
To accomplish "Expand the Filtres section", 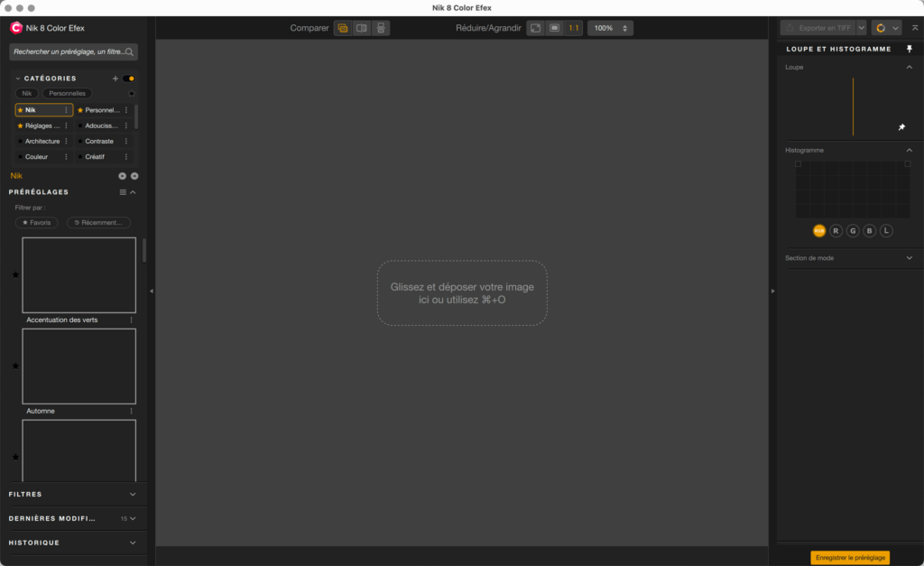I will (x=133, y=494).
